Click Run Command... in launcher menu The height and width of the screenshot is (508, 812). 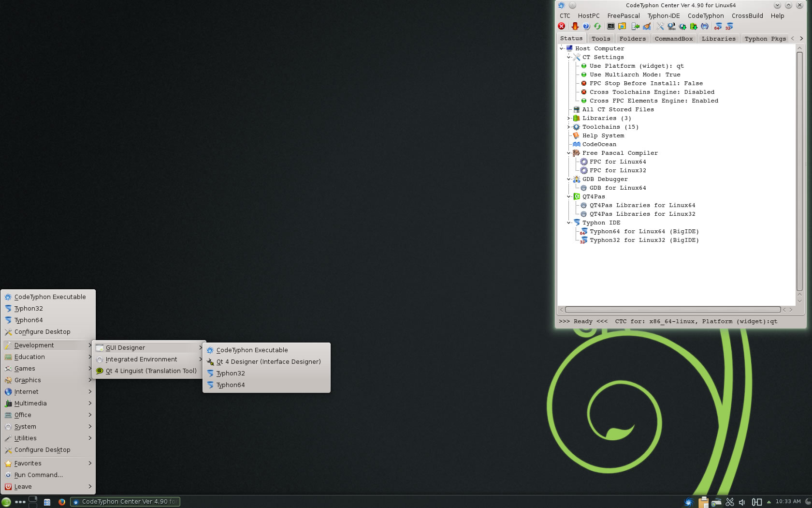[48, 475]
